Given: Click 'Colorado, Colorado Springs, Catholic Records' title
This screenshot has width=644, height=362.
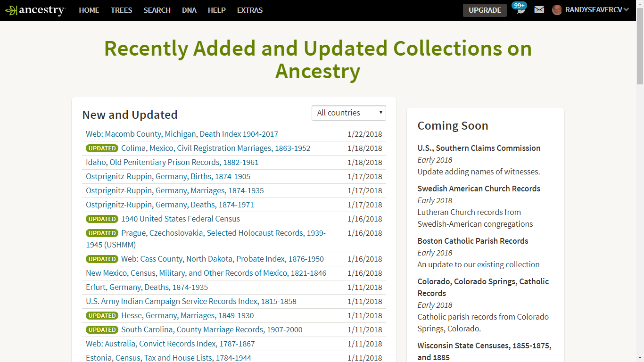Looking at the screenshot, I should coord(483,287).
